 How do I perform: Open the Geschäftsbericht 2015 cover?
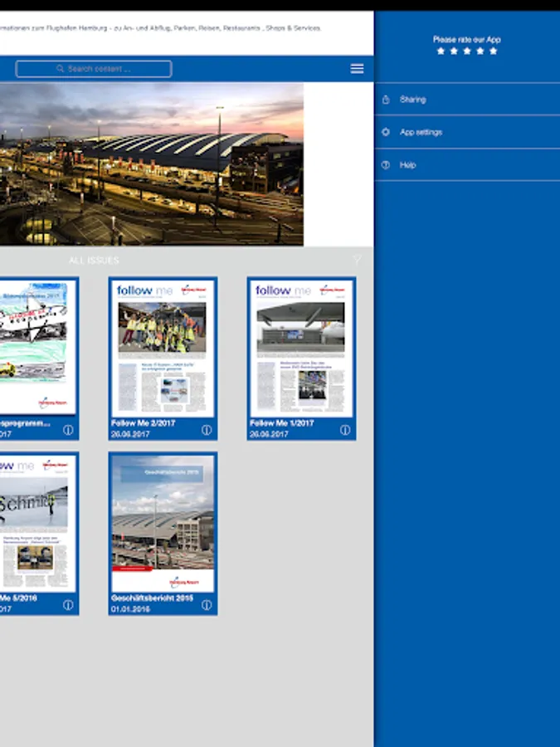(x=163, y=523)
